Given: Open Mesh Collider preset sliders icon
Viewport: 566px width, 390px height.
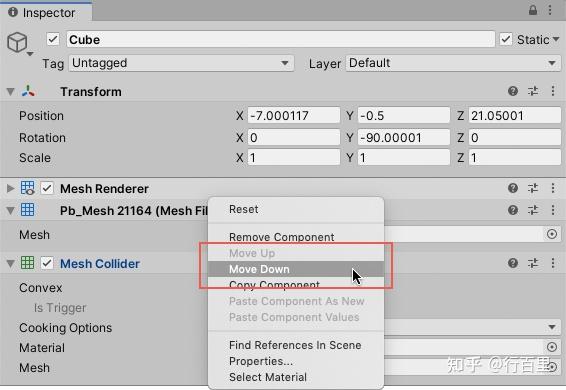Looking at the screenshot, I should coord(533,263).
